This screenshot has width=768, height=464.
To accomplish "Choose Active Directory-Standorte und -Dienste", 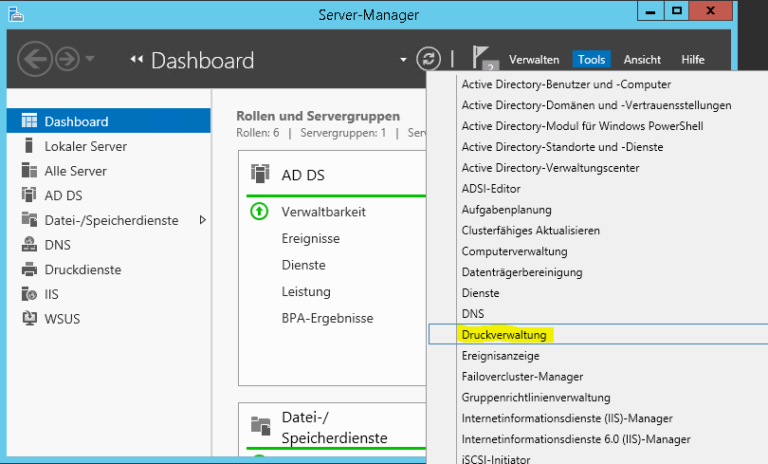I will click(x=562, y=147).
